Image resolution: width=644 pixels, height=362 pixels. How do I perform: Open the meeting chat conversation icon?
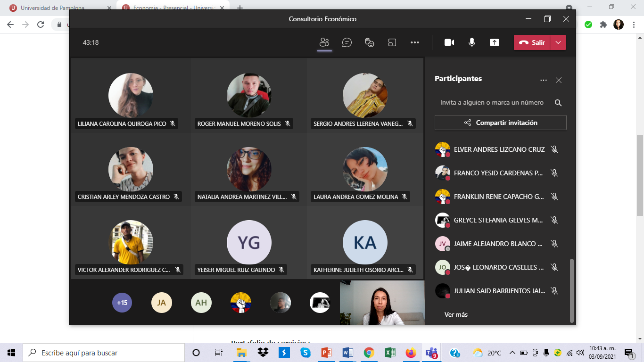[x=347, y=42]
